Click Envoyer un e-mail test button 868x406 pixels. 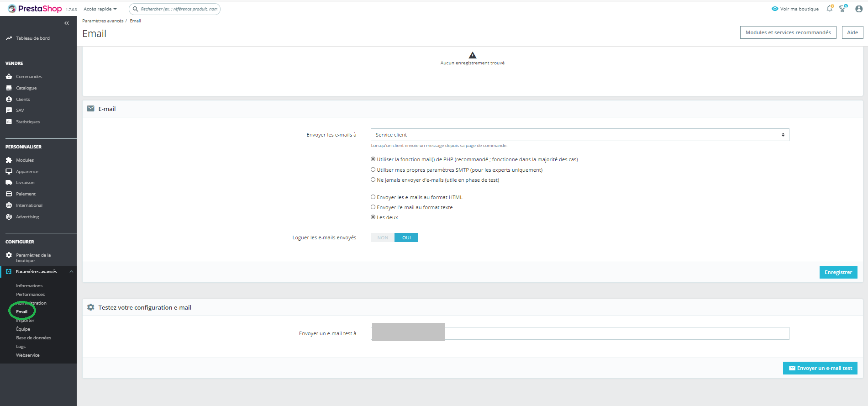pos(820,368)
